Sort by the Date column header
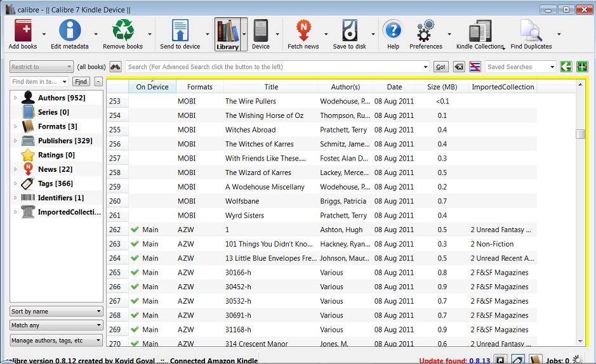The width and height of the screenshot is (596, 364). click(x=395, y=86)
